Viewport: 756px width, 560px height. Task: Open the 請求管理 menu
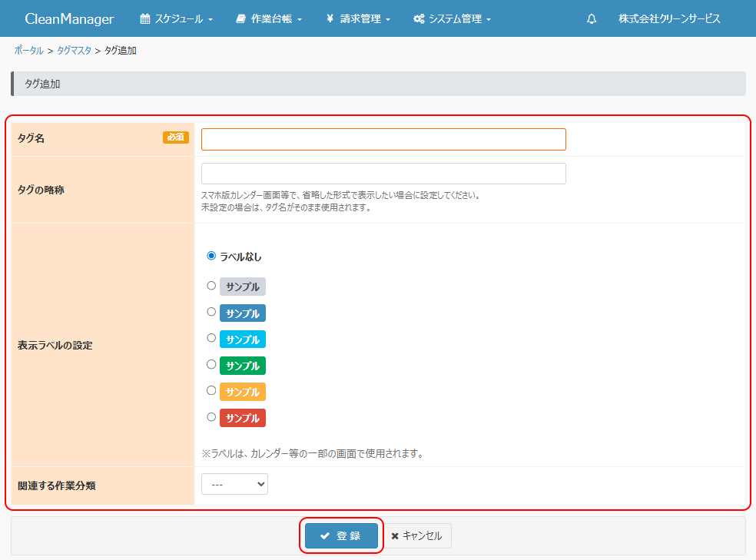pos(365,19)
